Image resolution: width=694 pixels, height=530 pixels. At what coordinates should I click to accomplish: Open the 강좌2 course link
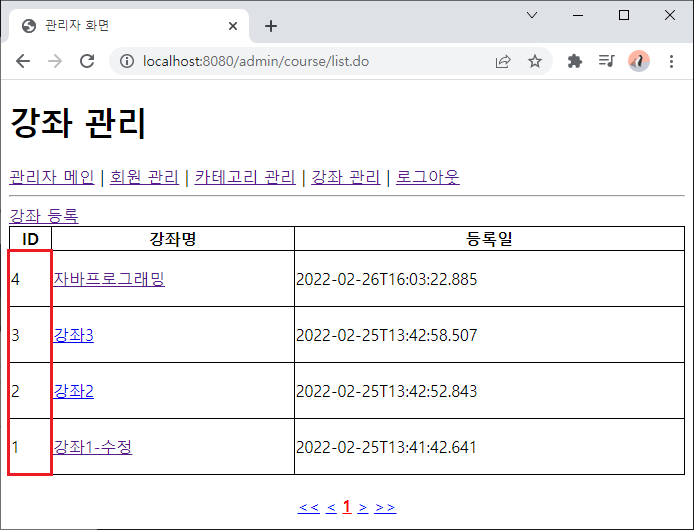73,391
